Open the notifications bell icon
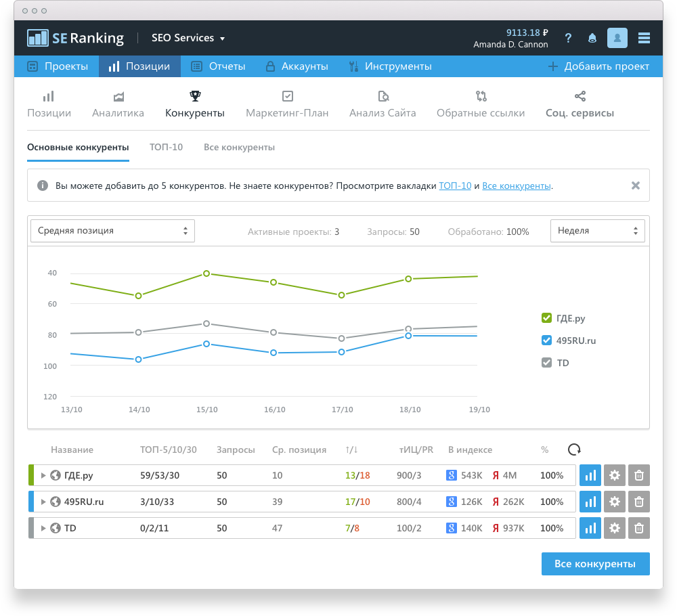677x616 pixels. 592,39
